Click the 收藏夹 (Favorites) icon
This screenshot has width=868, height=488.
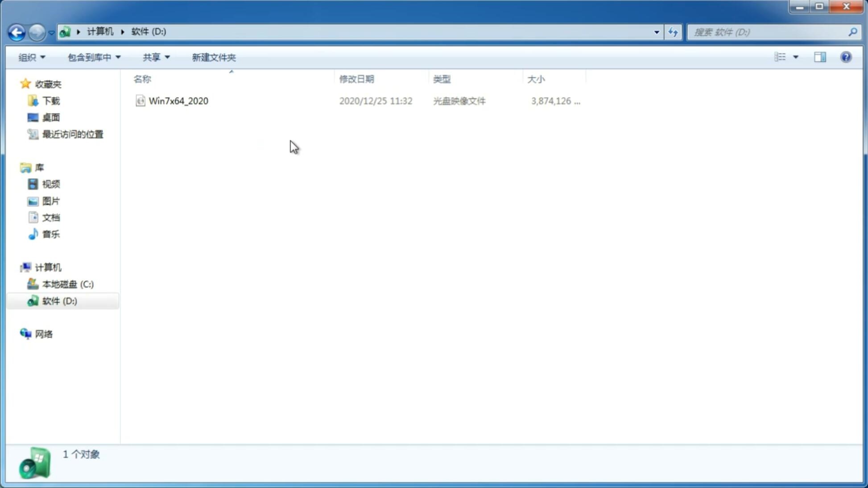click(25, 83)
